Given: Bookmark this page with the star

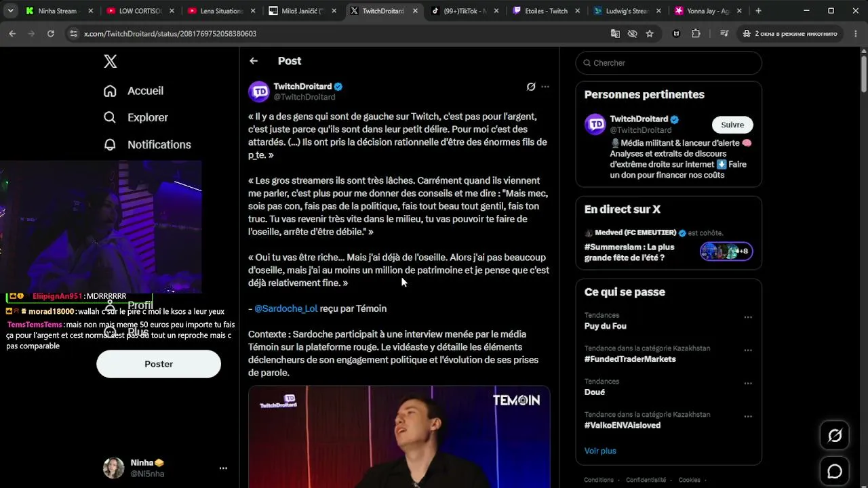Looking at the screenshot, I should pyautogui.click(x=650, y=33).
